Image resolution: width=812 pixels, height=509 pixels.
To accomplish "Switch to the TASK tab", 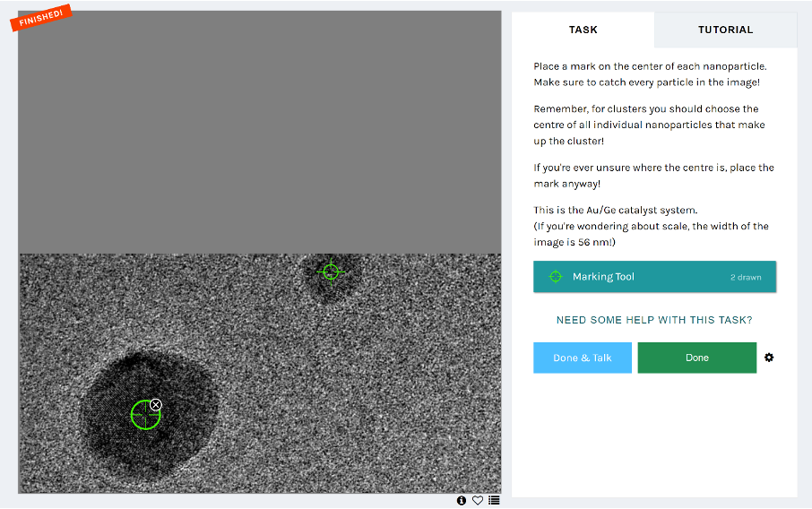I will click(583, 30).
